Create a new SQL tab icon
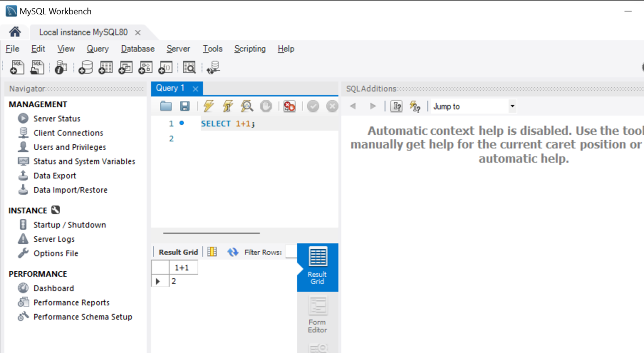 click(17, 67)
